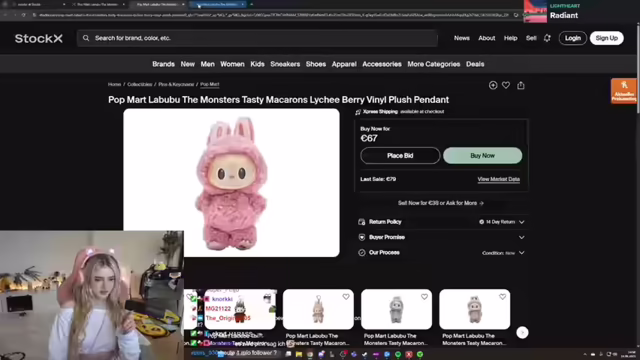
Task: Go to Home breadcrumb
Action: tap(114, 84)
